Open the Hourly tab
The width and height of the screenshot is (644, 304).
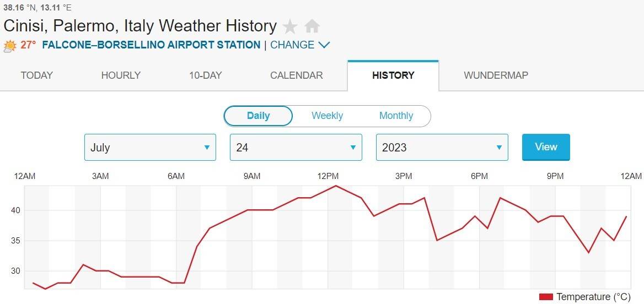coord(121,75)
